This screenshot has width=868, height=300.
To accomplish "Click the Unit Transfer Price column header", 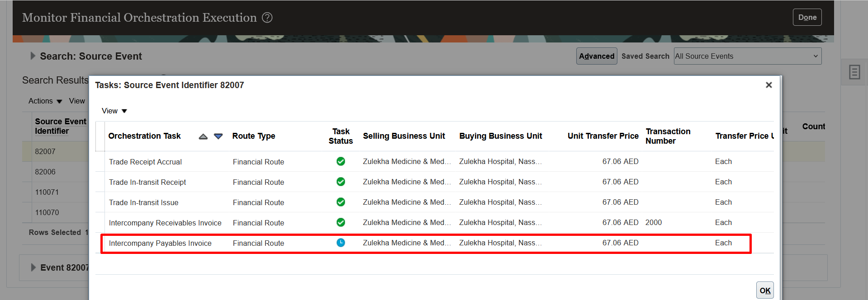I will click(x=603, y=136).
